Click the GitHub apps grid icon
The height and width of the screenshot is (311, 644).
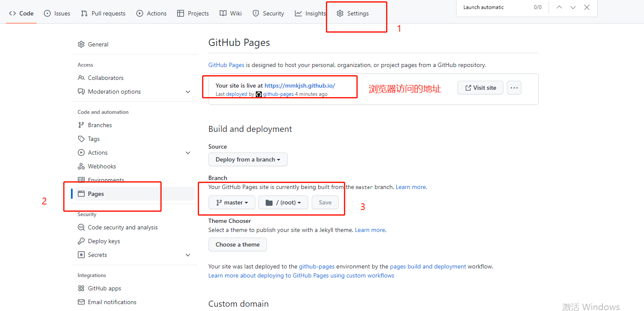click(x=81, y=288)
